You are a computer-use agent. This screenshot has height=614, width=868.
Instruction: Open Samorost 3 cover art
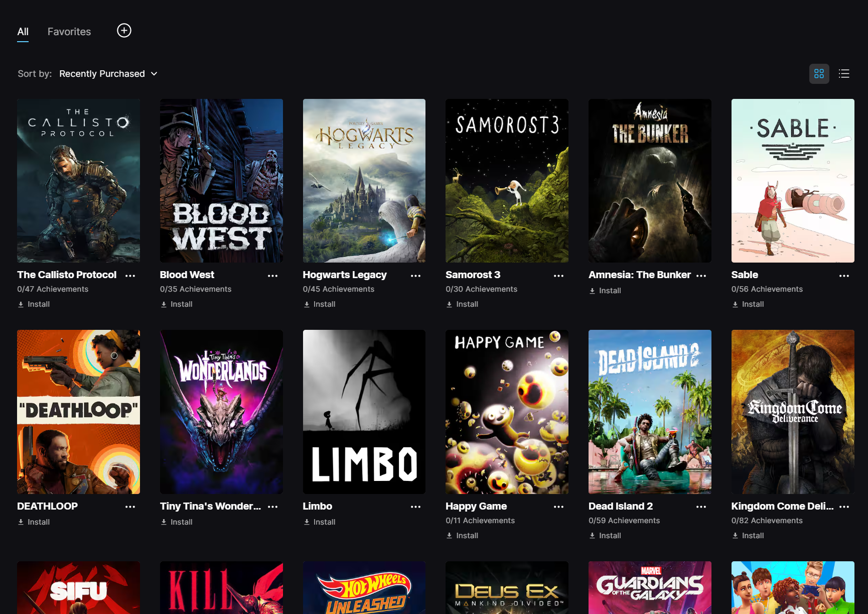507,181
